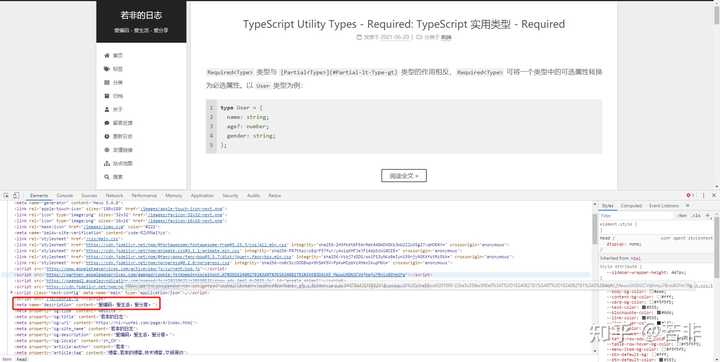This screenshot has width=720, height=362.
Task: Activate the DevTools inspect element picker icon
Action: point(6,196)
